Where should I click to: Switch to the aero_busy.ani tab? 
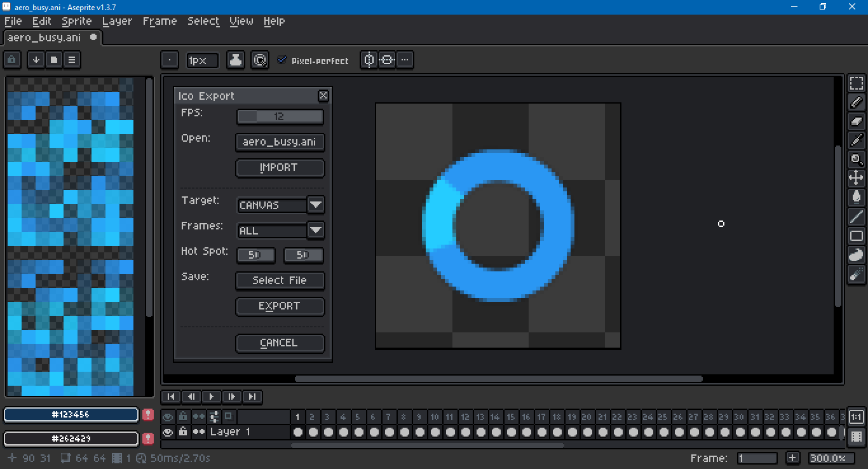pyautogui.click(x=51, y=37)
